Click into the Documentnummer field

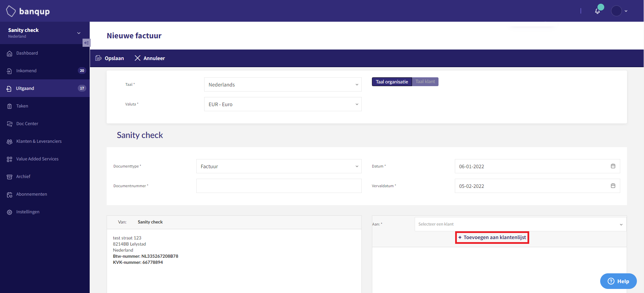click(x=279, y=186)
